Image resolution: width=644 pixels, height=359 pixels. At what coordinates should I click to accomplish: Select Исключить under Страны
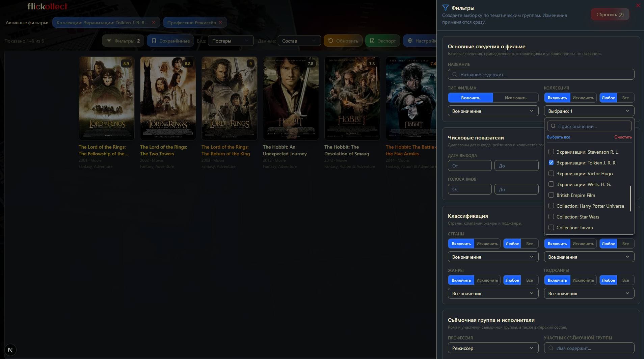[x=487, y=244]
